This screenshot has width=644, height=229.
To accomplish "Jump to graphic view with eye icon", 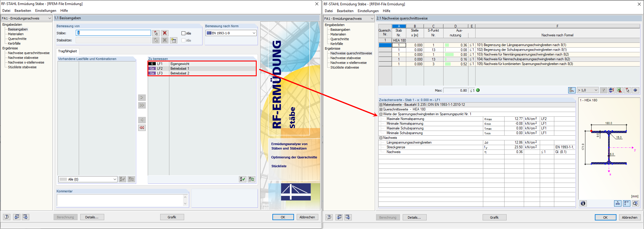I will click(x=635, y=90).
